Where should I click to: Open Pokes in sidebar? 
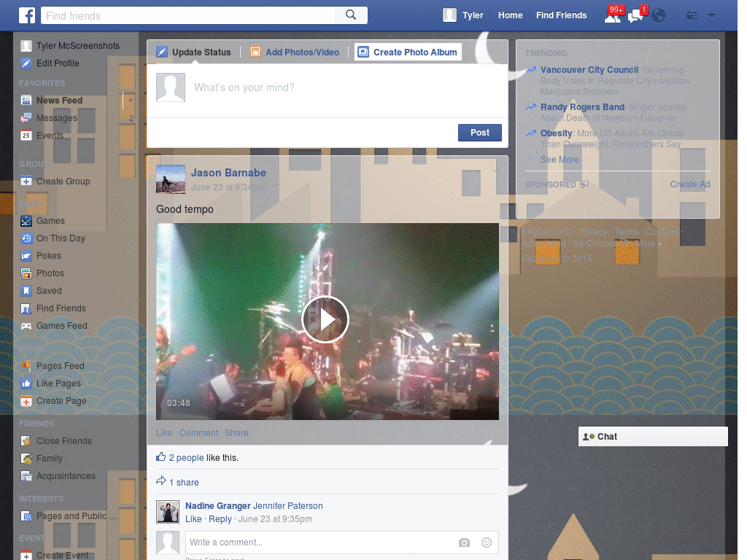click(x=41, y=256)
